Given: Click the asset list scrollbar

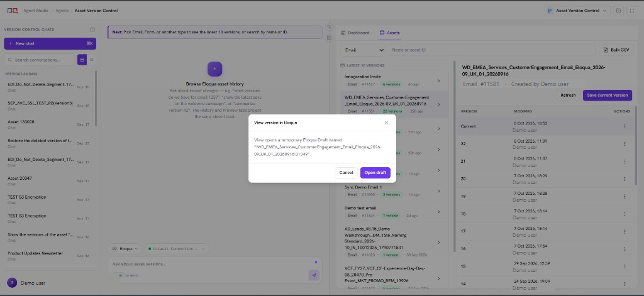Looking at the screenshot, I should (x=454, y=156).
